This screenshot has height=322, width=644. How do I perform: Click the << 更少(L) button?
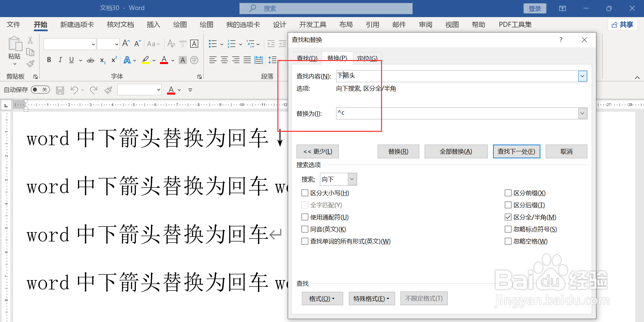click(318, 151)
